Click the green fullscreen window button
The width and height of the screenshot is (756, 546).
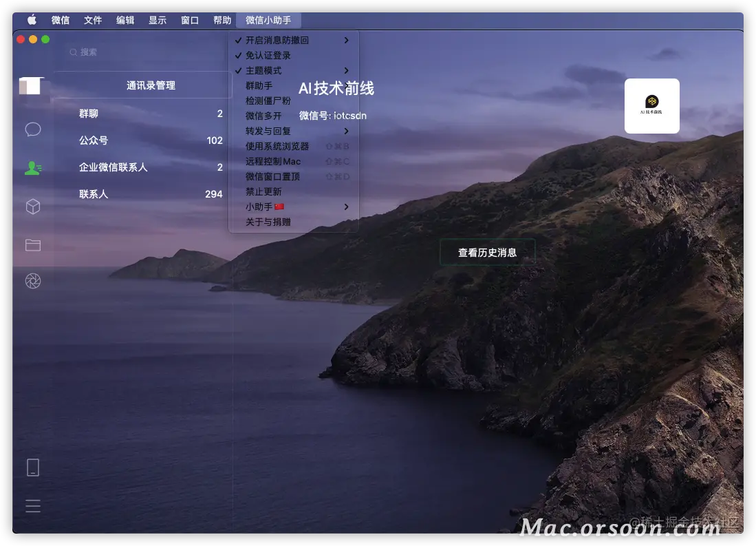click(45, 39)
